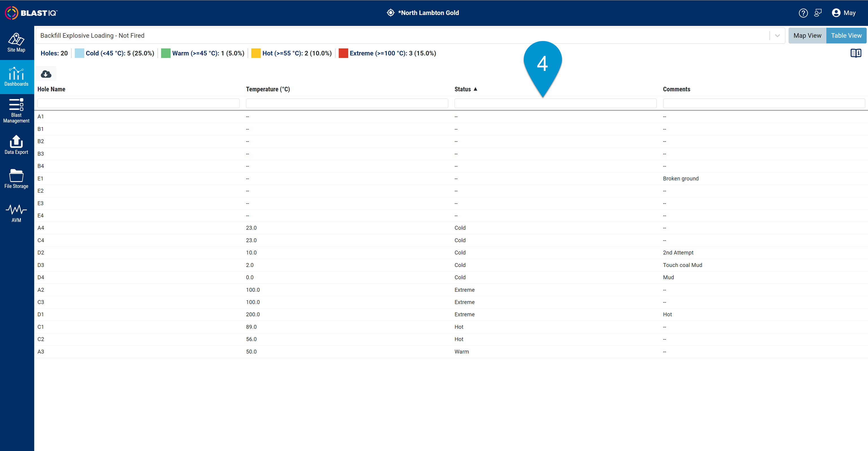Sort by Hole Name column header

51,89
